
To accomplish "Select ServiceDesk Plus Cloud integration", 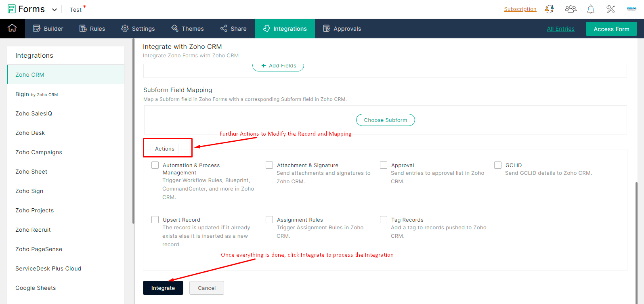I will coord(66,268).
